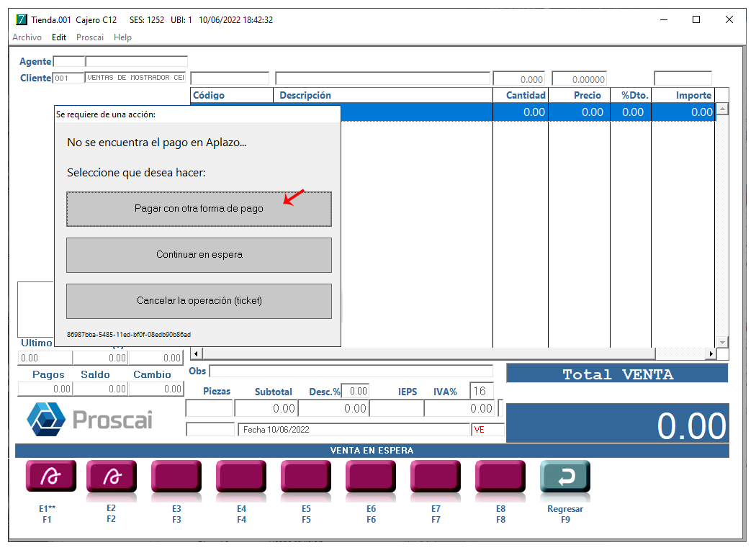Viewport: 756px width, 550px height.
Task: Select the E4 F4 empty slot button
Action: (x=241, y=477)
